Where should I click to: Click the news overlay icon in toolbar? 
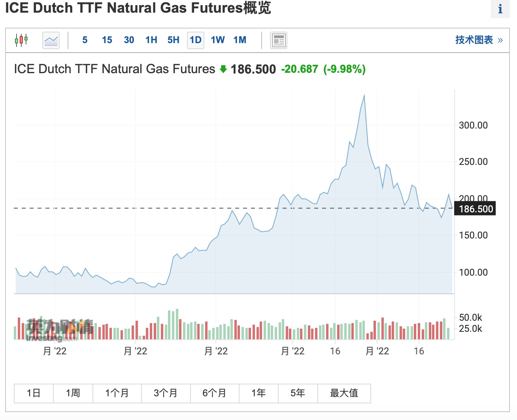click(x=279, y=40)
